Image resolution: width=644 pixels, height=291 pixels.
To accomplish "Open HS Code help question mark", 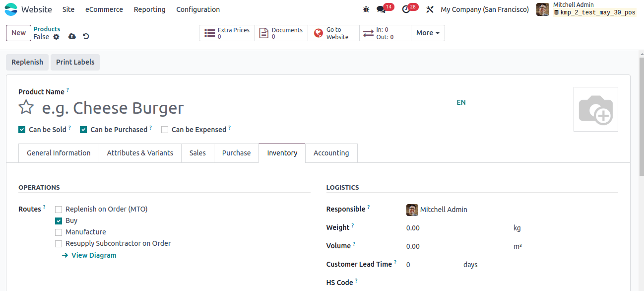I will click(x=356, y=281).
